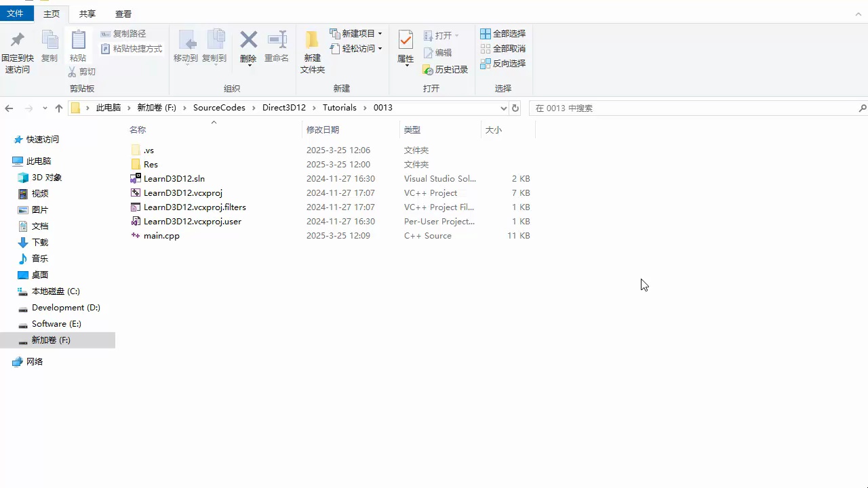Navigate to SourceCodes in the breadcrumb path
868x488 pixels.
point(219,107)
